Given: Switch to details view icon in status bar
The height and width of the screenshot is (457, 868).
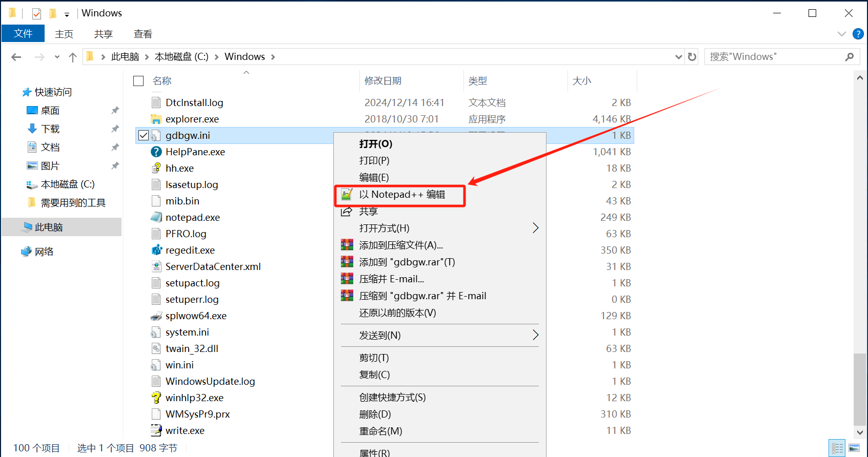Looking at the screenshot, I should pos(837,448).
